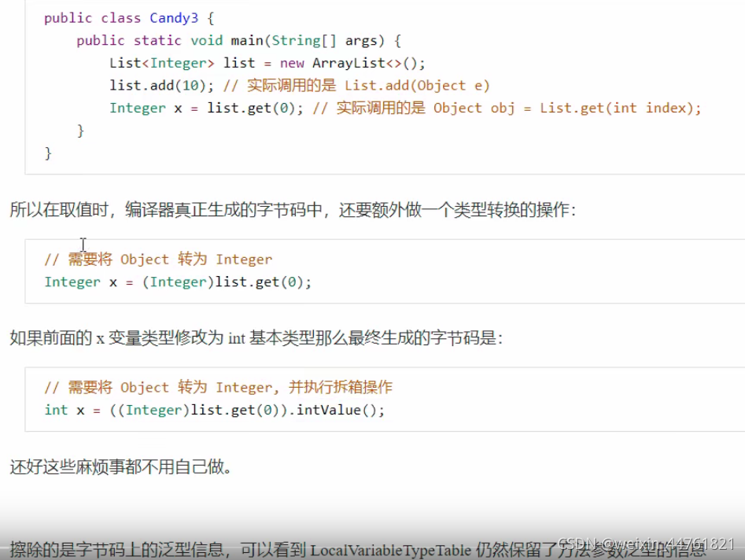Click 'int x = ((Integer)list.get(0)).intValue();' line
The height and width of the screenshot is (560, 745).
click(x=214, y=410)
